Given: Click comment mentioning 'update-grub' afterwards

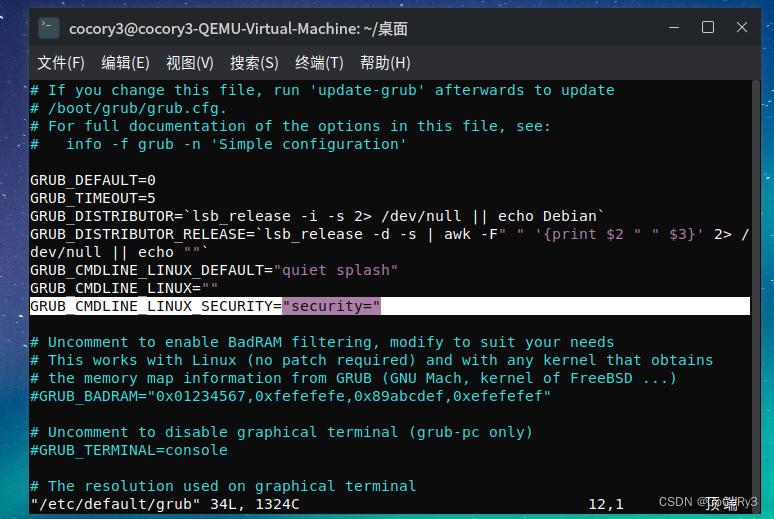Looking at the screenshot, I should tap(322, 90).
